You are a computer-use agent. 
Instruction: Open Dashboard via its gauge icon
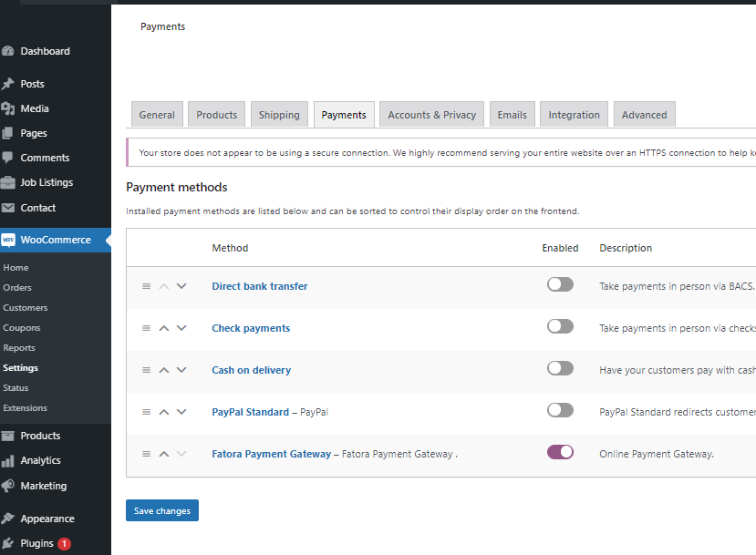point(7,51)
